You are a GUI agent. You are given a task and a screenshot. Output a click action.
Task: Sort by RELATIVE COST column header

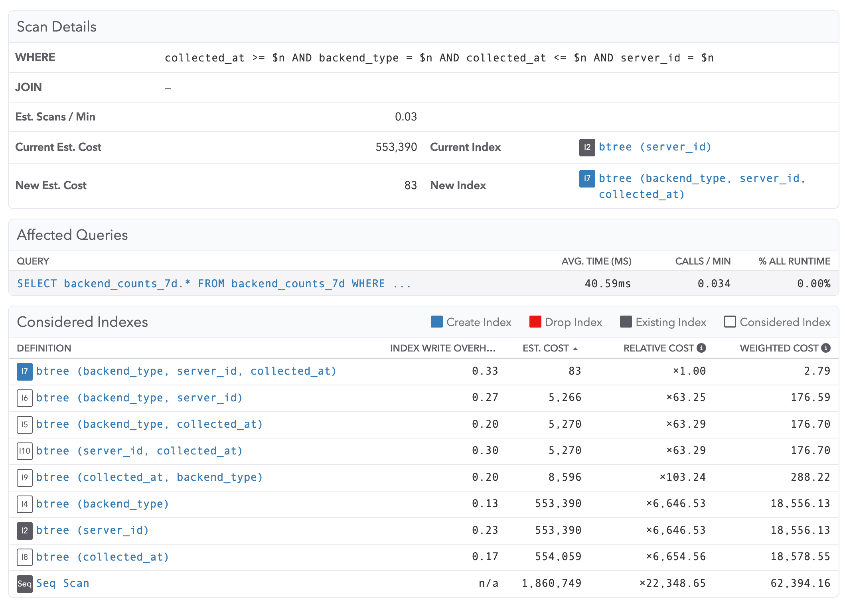(x=659, y=348)
